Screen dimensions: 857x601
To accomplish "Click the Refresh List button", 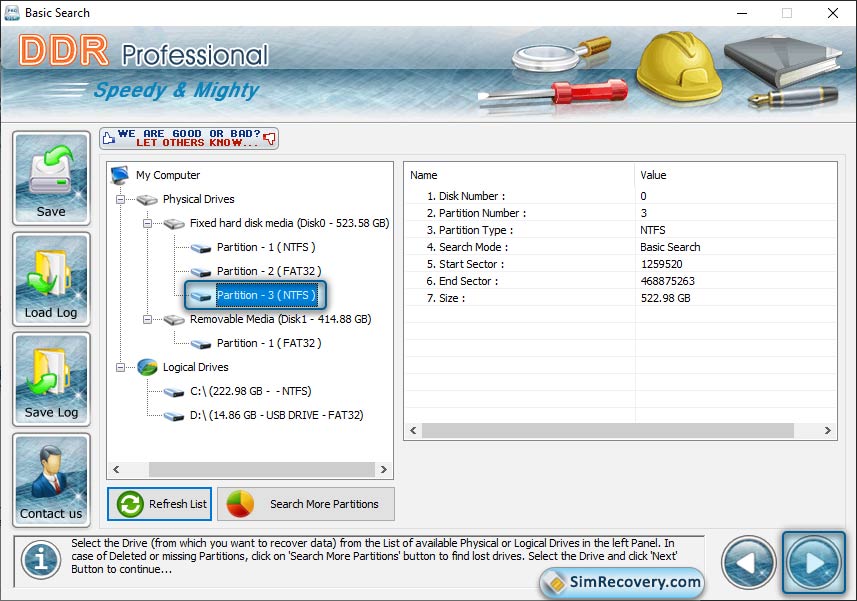I will [x=160, y=504].
